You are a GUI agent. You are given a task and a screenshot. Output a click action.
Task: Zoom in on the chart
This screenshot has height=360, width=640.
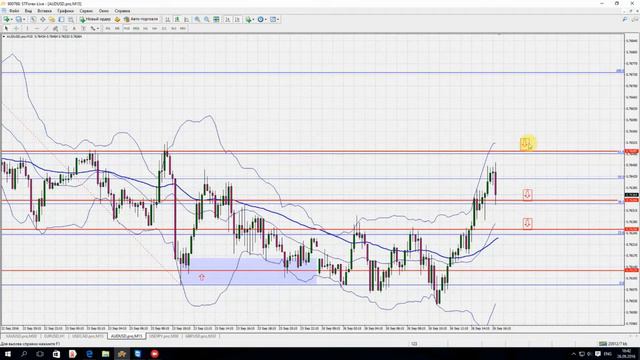pyautogui.click(x=197, y=19)
